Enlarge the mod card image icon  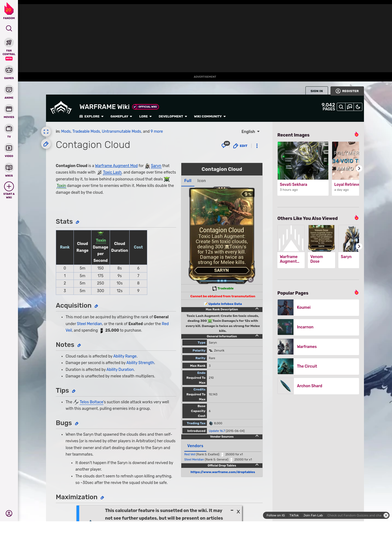[x=250, y=279]
